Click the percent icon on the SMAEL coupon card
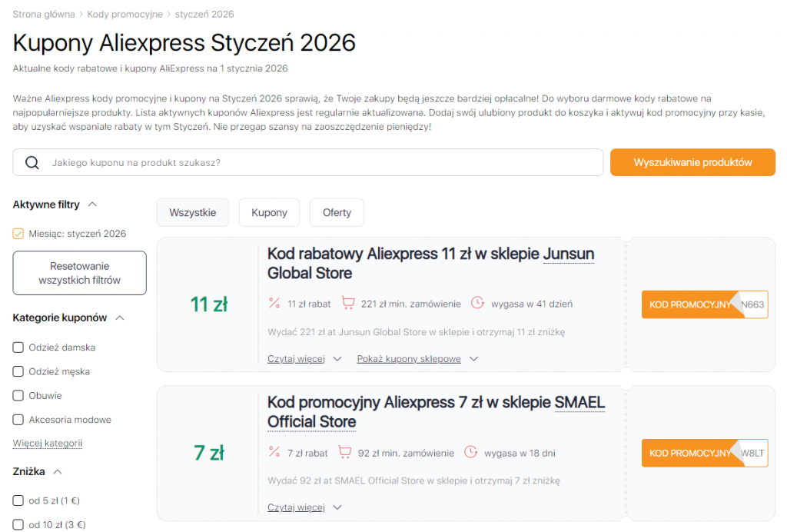The height and width of the screenshot is (532, 787). 275,453
